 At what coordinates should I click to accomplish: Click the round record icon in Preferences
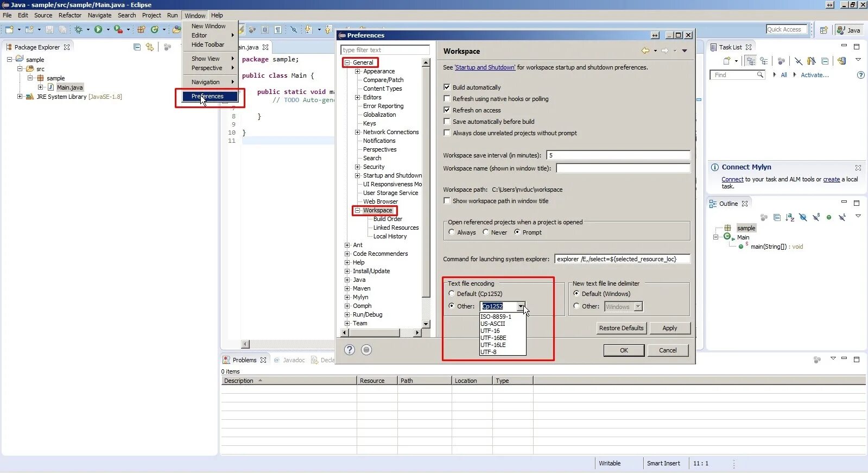point(366,350)
